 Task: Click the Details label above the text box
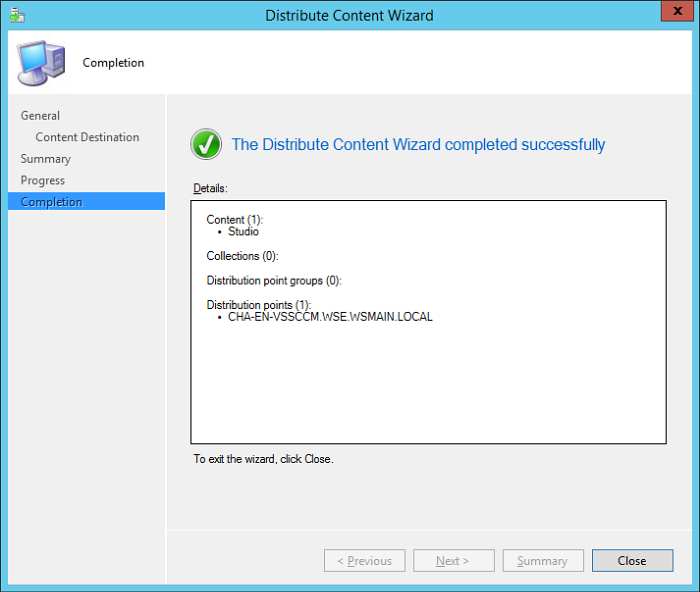coord(210,188)
